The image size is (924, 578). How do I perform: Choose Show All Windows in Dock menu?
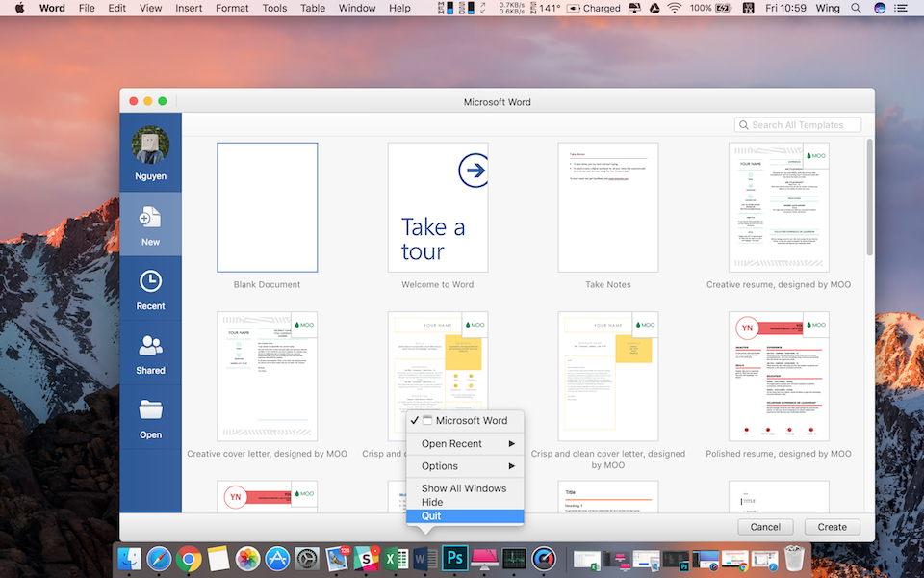[x=465, y=488]
